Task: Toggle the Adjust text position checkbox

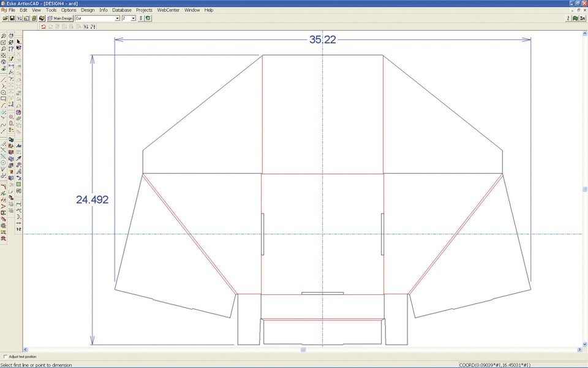Action: click(x=5, y=356)
